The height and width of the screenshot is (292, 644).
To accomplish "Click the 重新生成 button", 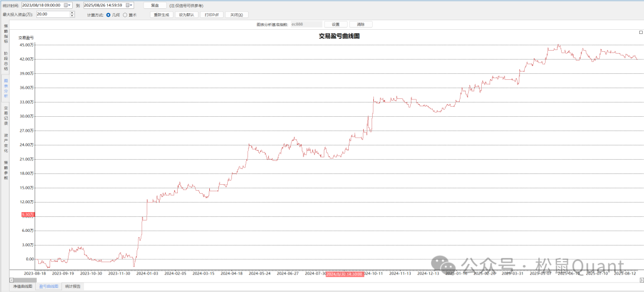I will pyautogui.click(x=161, y=14).
